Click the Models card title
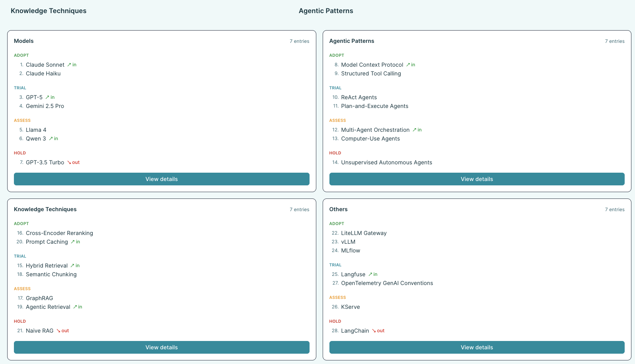The width and height of the screenshot is (635, 364). click(x=24, y=41)
